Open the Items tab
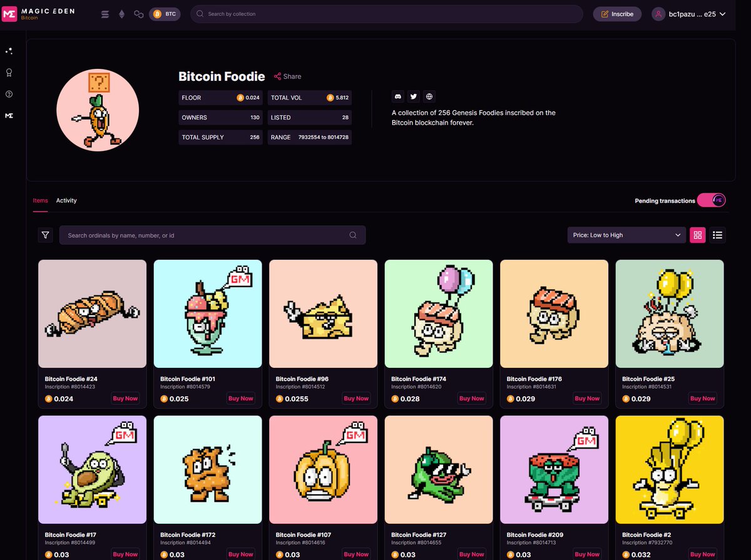This screenshot has width=751, height=560. point(40,200)
